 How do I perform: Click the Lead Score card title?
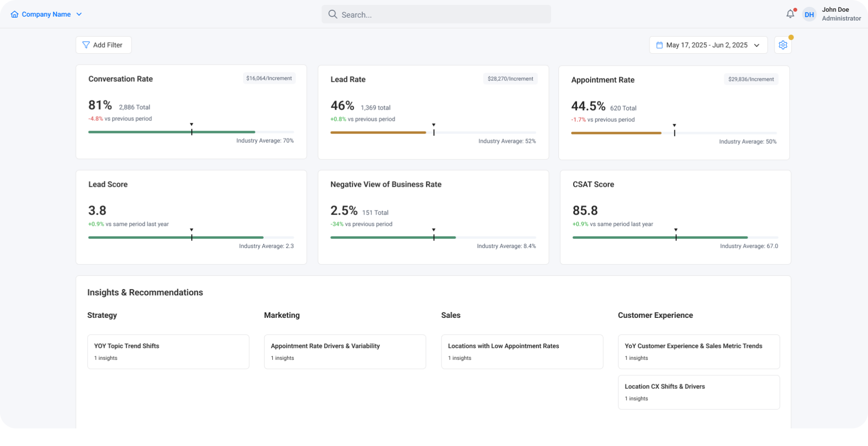(108, 184)
